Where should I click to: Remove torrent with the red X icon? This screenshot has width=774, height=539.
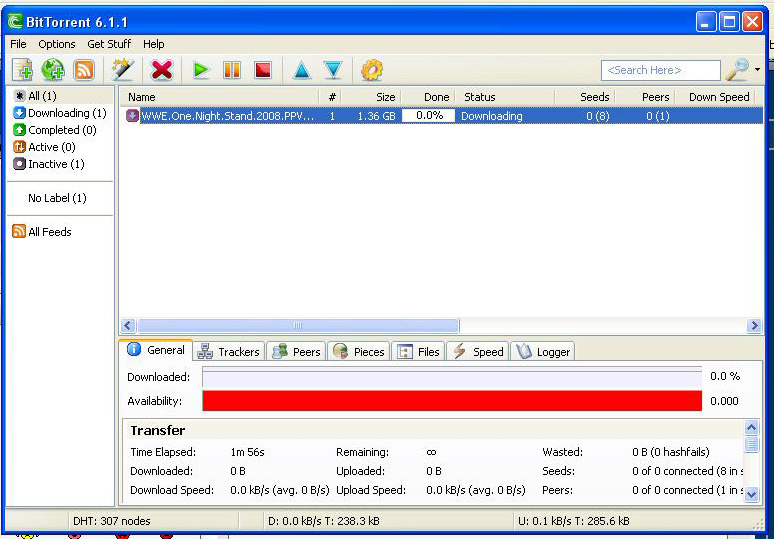(162, 70)
